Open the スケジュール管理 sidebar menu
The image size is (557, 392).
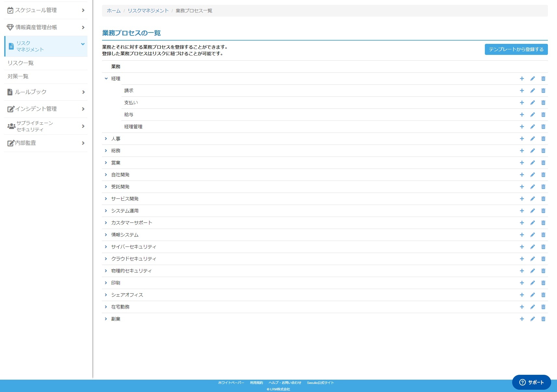pyautogui.click(x=46, y=10)
